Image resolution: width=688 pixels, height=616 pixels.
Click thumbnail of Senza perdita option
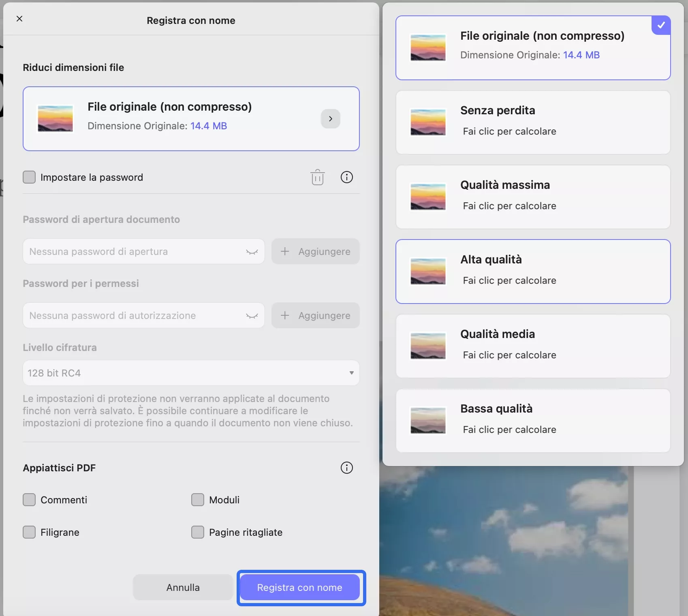(428, 122)
